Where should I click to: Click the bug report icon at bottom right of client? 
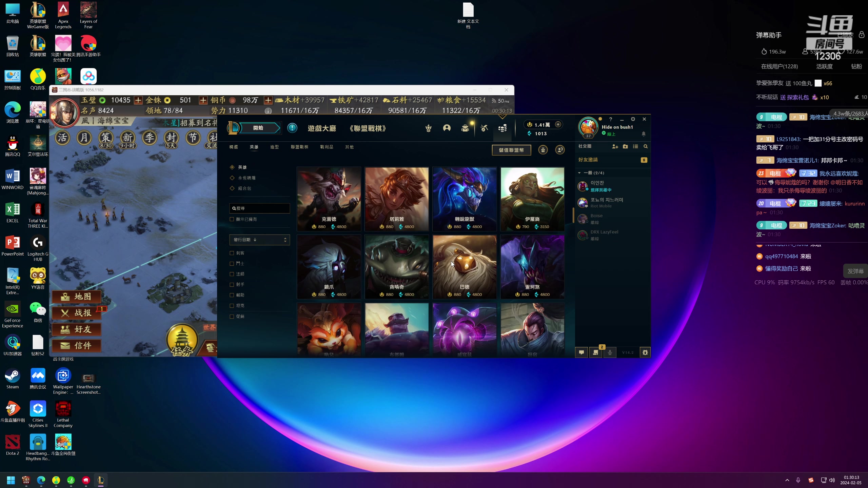coord(645,352)
